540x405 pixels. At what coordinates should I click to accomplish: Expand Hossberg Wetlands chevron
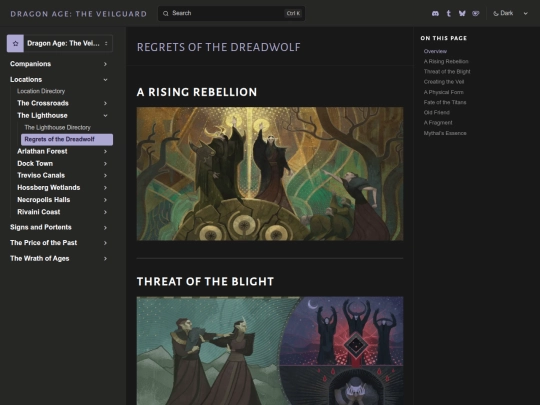(x=105, y=188)
